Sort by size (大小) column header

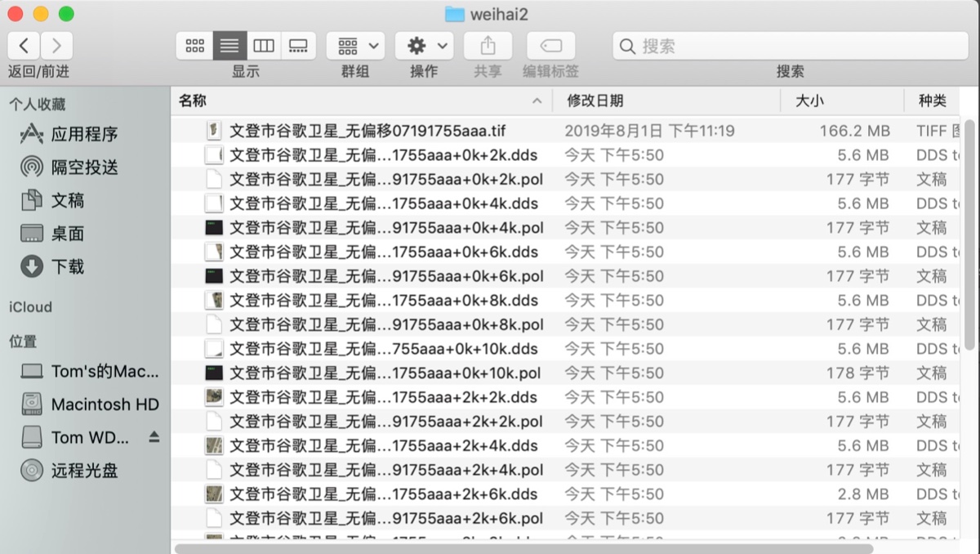tap(841, 101)
